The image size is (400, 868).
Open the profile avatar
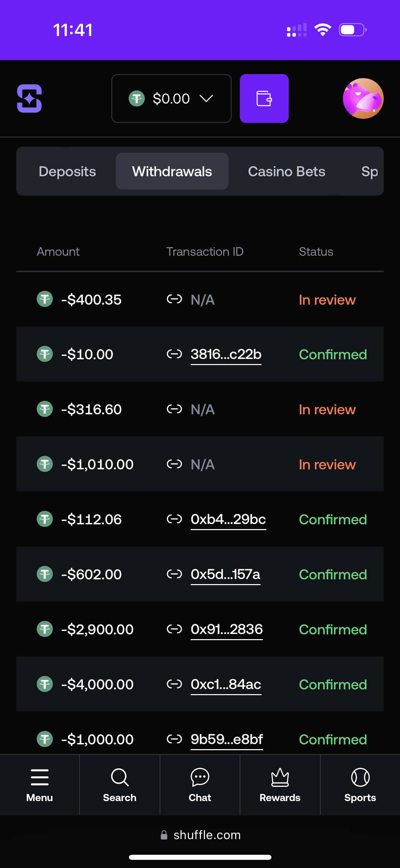(x=363, y=98)
